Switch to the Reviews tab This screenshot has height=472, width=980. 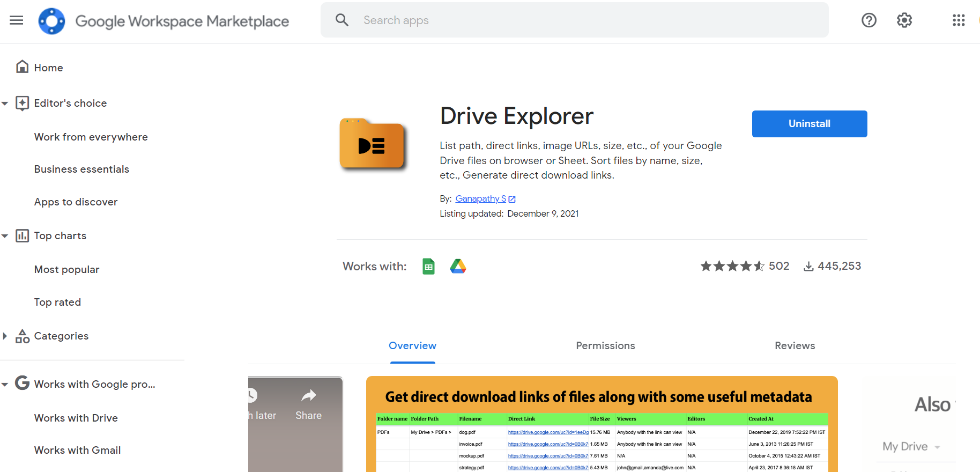[x=795, y=346]
